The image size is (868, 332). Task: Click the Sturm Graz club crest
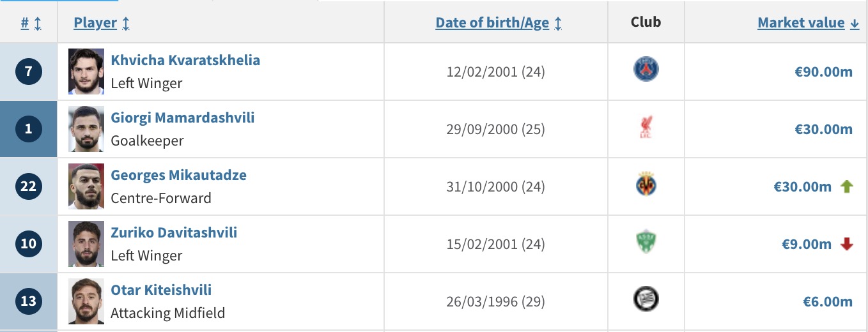coord(646,299)
